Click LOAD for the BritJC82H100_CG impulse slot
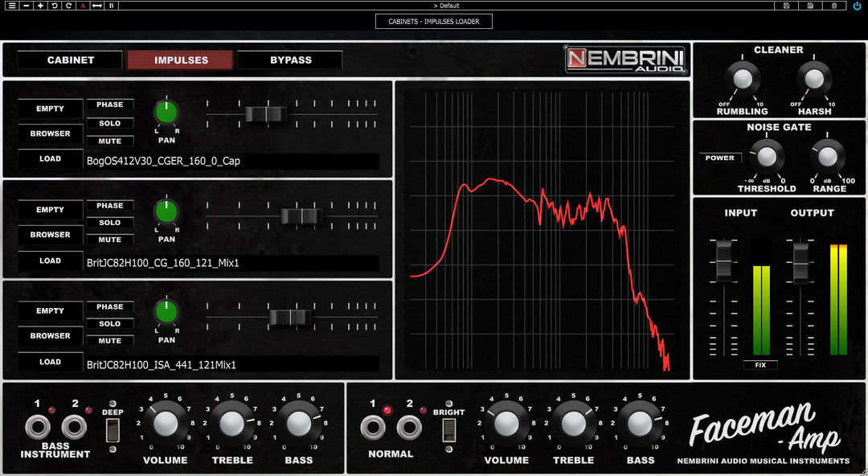The width and height of the screenshot is (868, 476). [51, 261]
